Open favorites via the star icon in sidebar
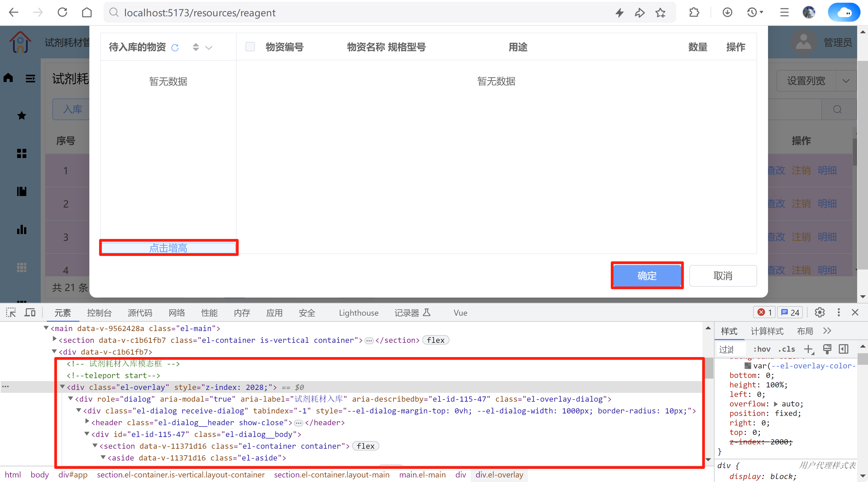 coord(21,116)
